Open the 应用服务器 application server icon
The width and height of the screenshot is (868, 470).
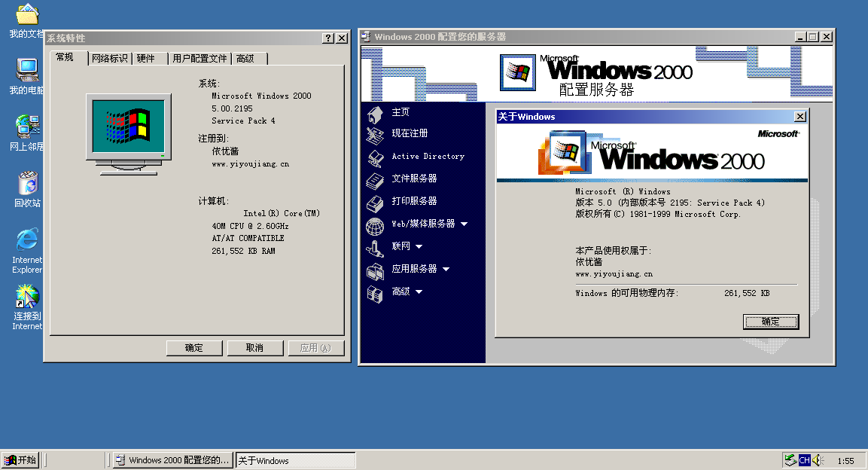[375, 271]
